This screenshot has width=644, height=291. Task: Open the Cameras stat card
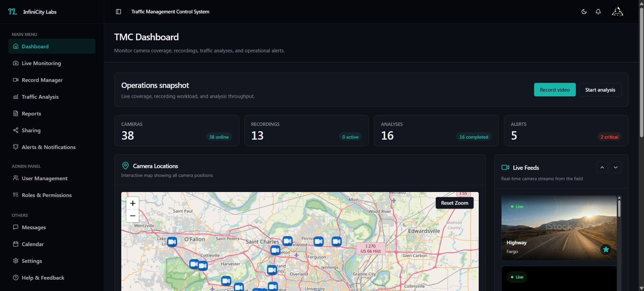coord(176,131)
